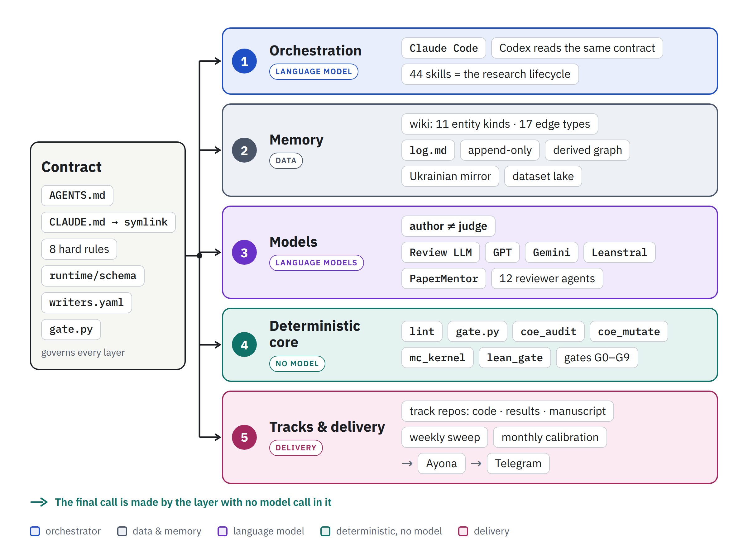
Task: Click the blue circle numbered 1
Action: tap(244, 61)
